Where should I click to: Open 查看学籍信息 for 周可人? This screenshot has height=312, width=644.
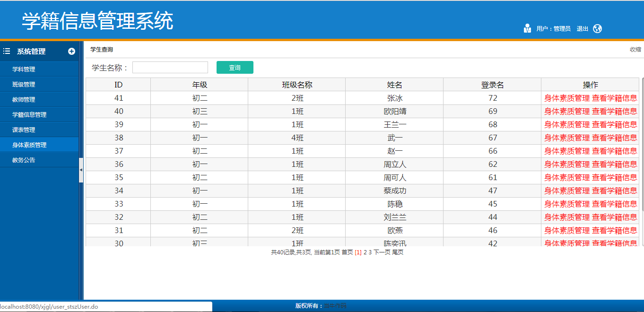(x=615, y=178)
